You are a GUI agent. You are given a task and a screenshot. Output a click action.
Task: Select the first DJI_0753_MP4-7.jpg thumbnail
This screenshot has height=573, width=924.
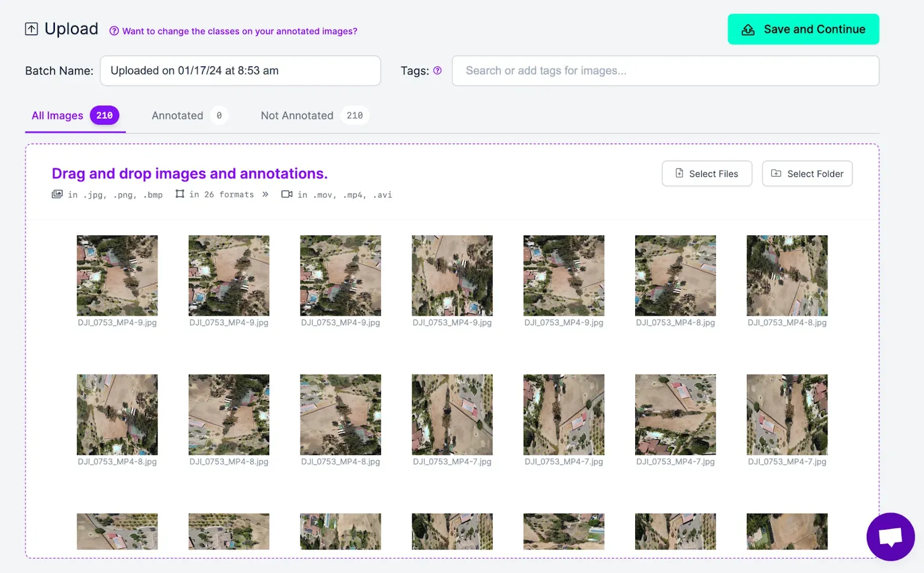[x=452, y=415]
